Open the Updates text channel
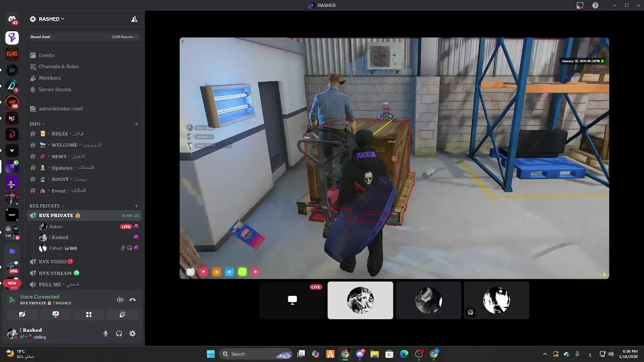The image size is (644, 362). (x=84, y=168)
